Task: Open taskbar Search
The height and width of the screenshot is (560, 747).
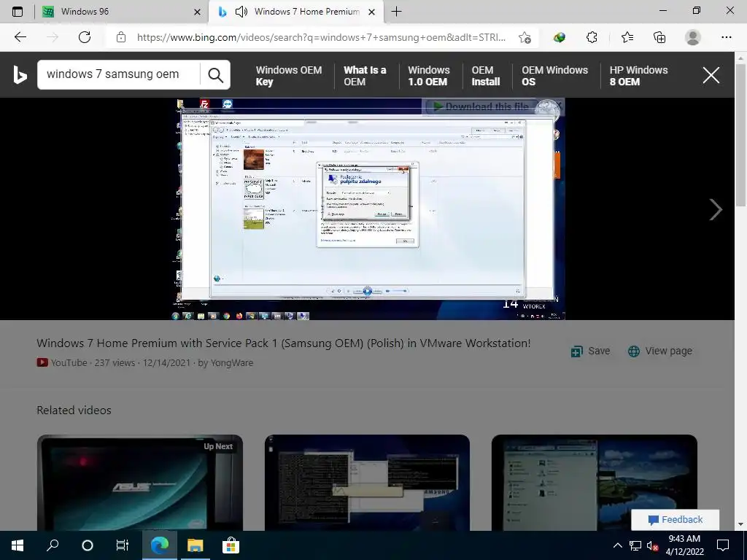Action: click(x=53, y=545)
